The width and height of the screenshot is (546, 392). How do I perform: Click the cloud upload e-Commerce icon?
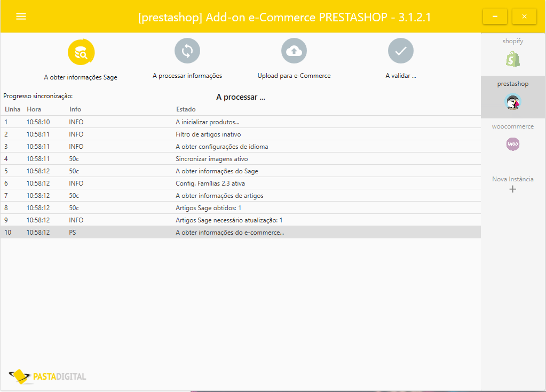(294, 51)
